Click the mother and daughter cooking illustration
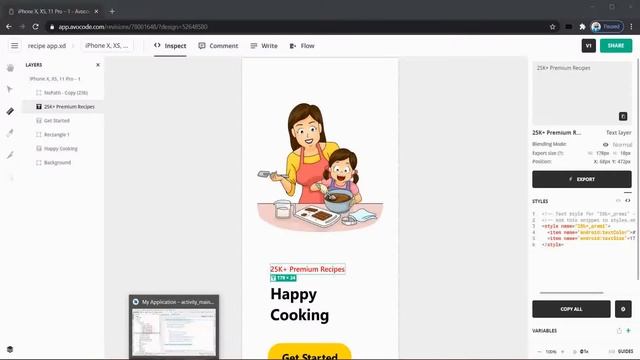 pos(320,167)
